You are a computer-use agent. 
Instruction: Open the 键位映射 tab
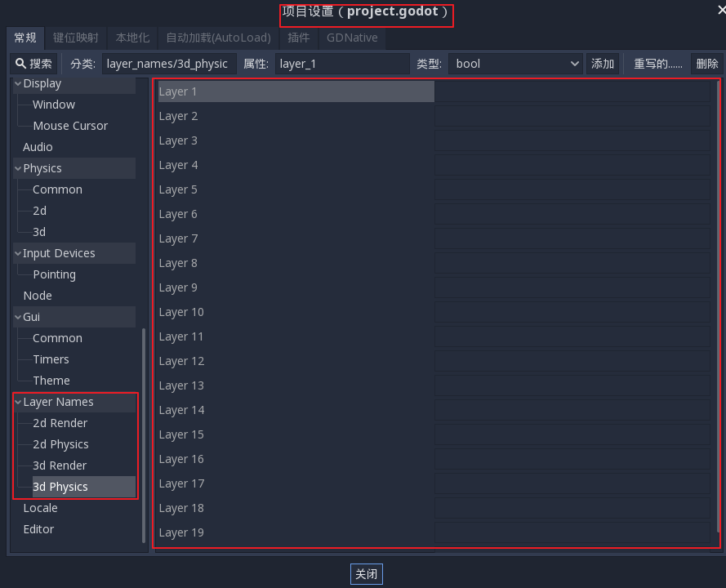click(75, 38)
